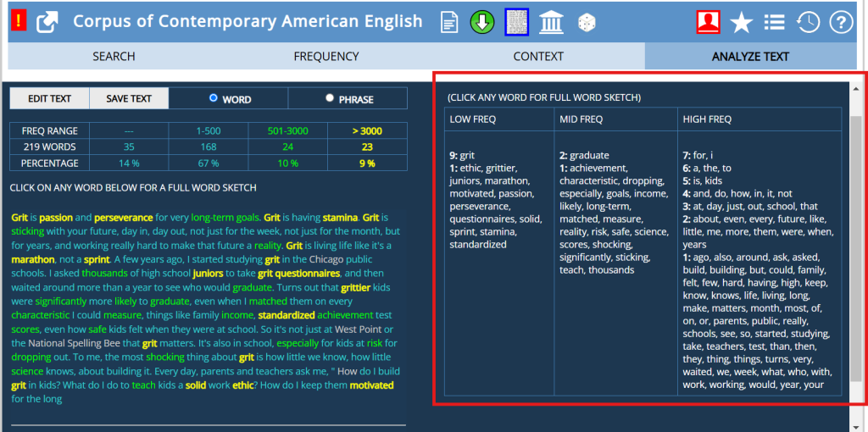The image size is (868, 432).
Task: Click the word 'perseverance' in the passage
Action: (x=124, y=218)
